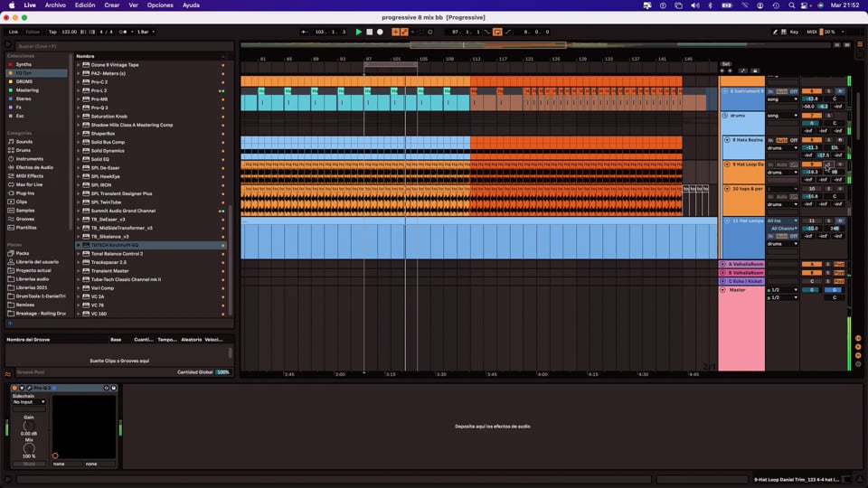Click Nombre column header in browser
The height and width of the screenshot is (488, 868).
point(85,56)
